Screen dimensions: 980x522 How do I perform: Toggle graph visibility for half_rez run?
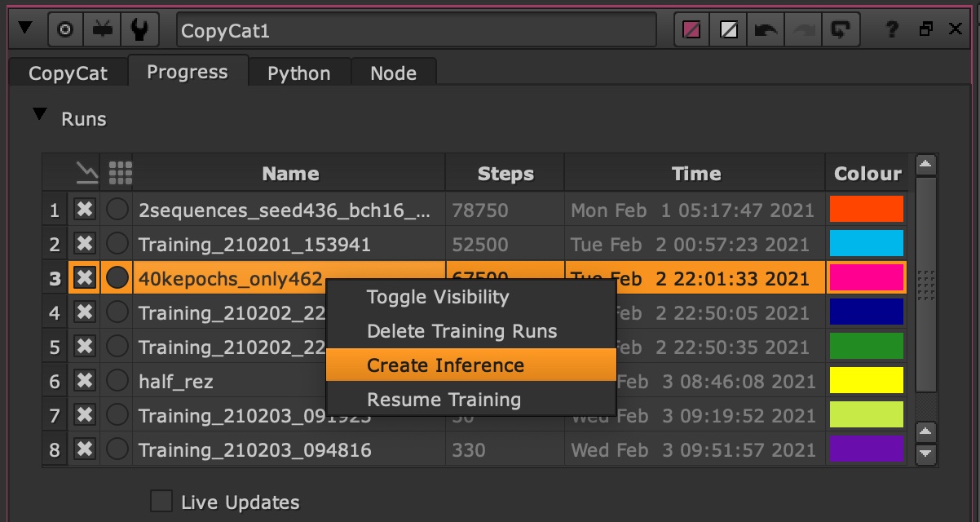(x=84, y=381)
